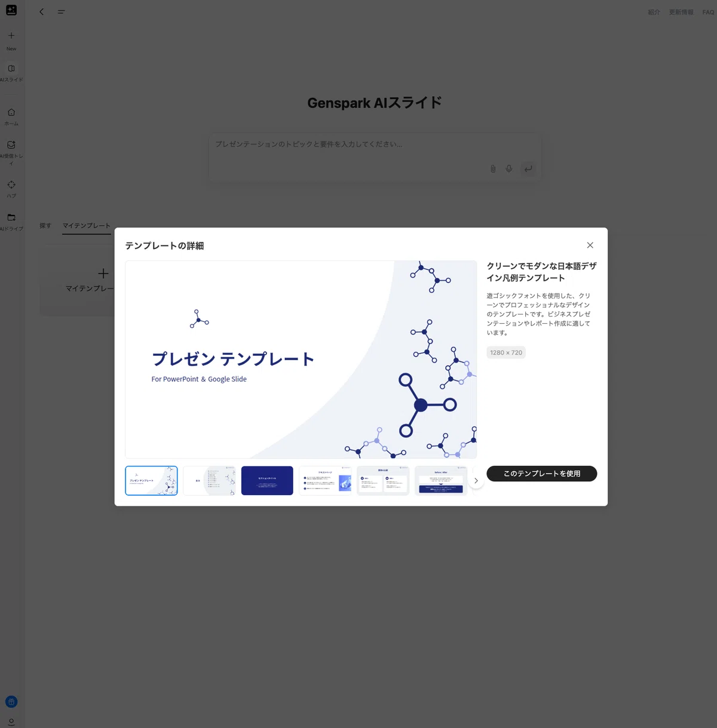Click the presentation topic input field
This screenshot has height=728, width=717.
375,157
